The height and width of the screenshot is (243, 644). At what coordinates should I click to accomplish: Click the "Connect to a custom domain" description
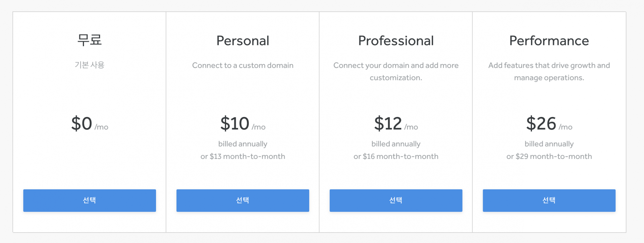click(243, 65)
